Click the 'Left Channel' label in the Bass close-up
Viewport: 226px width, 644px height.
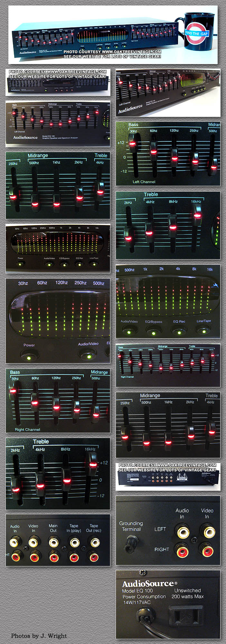pos(144,182)
